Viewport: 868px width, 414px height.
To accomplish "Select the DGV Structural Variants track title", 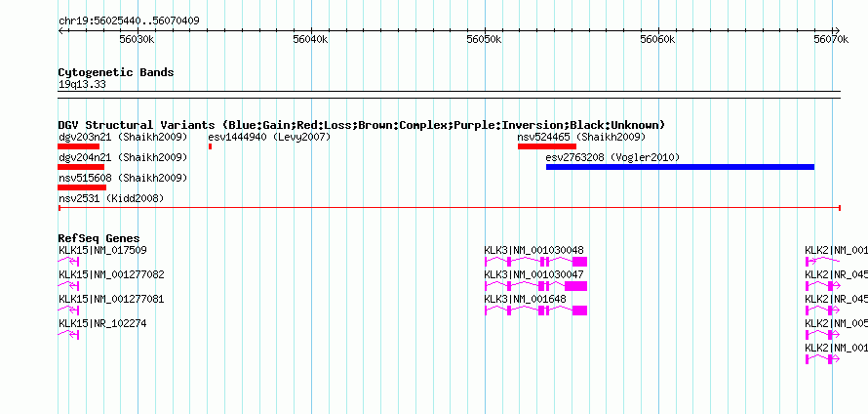I will coord(362,125).
